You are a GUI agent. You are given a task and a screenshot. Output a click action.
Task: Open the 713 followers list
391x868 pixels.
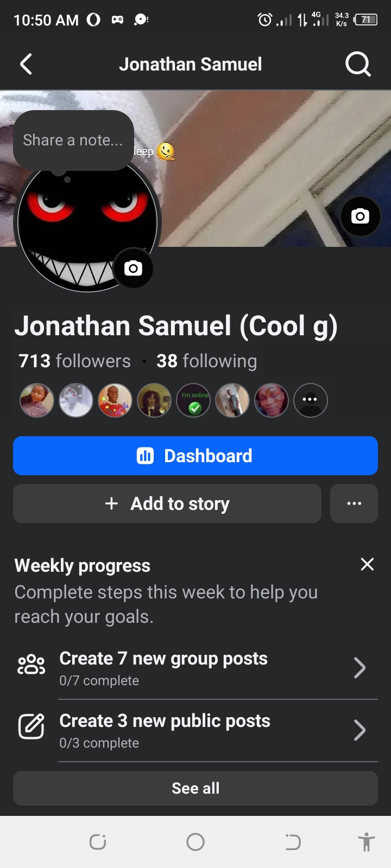click(75, 361)
